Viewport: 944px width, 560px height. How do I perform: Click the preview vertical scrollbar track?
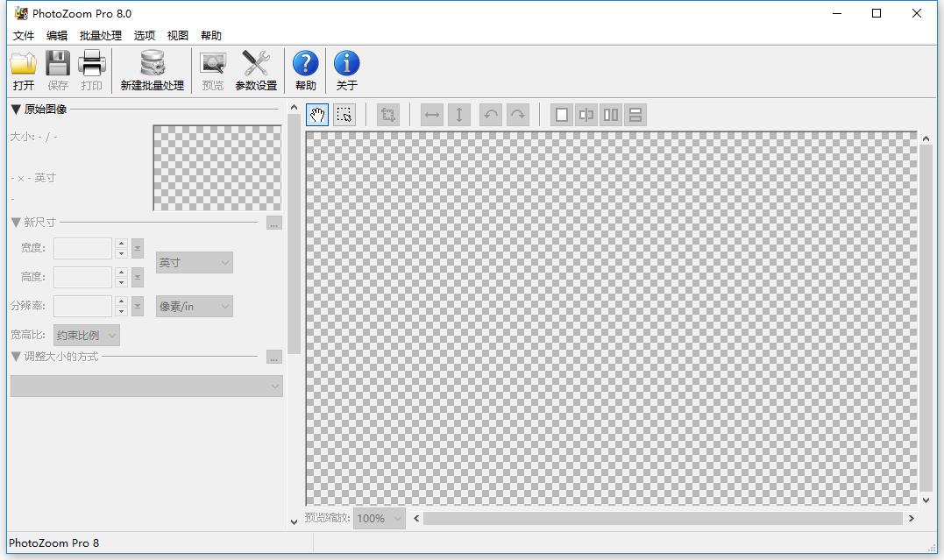pos(926,318)
